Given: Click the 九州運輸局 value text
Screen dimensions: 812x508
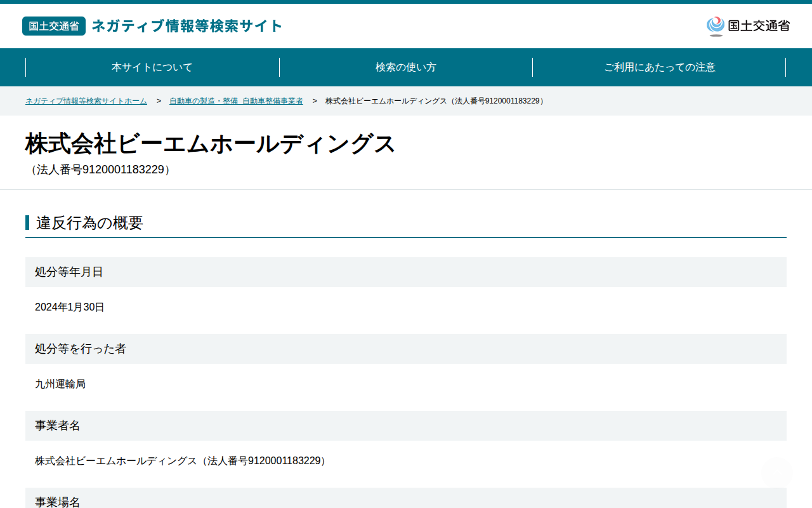Looking at the screenshot, I should (x=60, y=384).
